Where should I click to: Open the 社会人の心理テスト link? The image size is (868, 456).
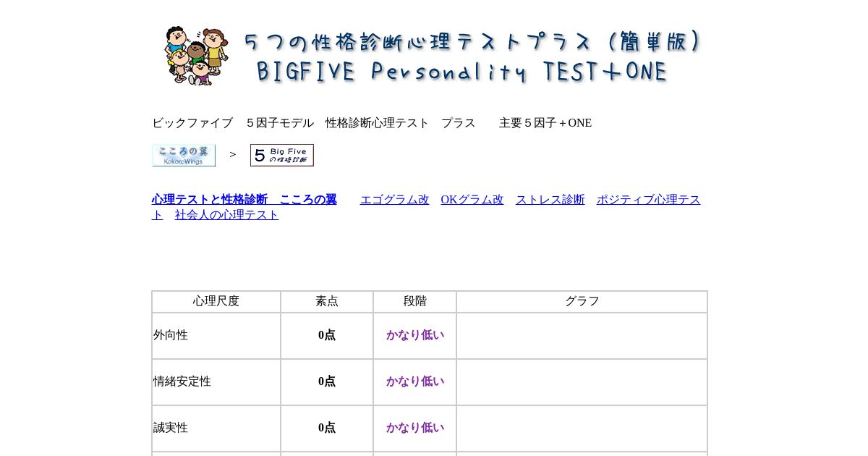(x=227, y=215)
